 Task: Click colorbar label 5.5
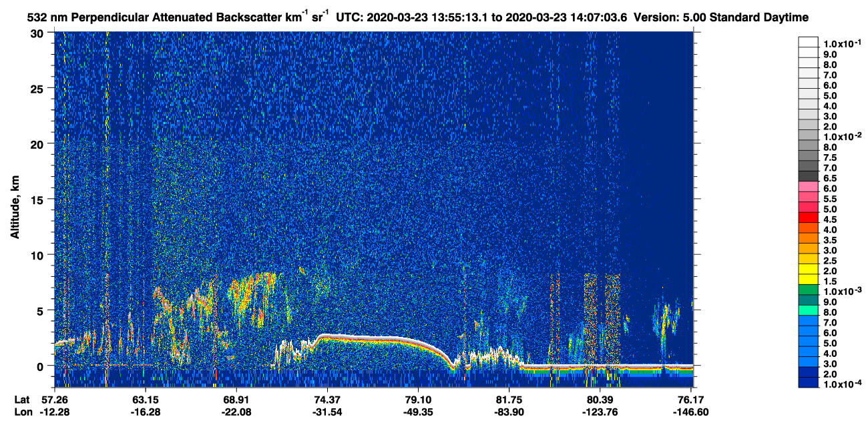pos(831,199)
